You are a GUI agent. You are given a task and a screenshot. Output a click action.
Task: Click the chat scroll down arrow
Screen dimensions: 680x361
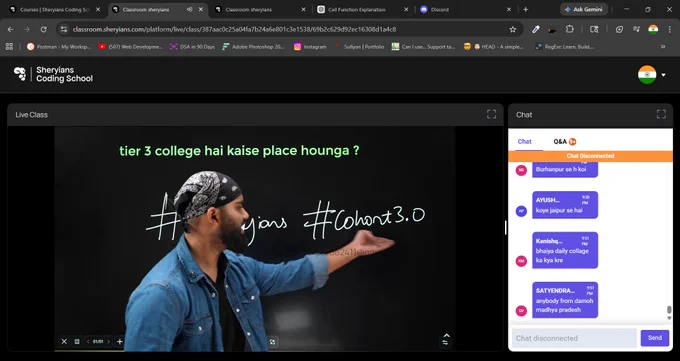coord(669,318)
